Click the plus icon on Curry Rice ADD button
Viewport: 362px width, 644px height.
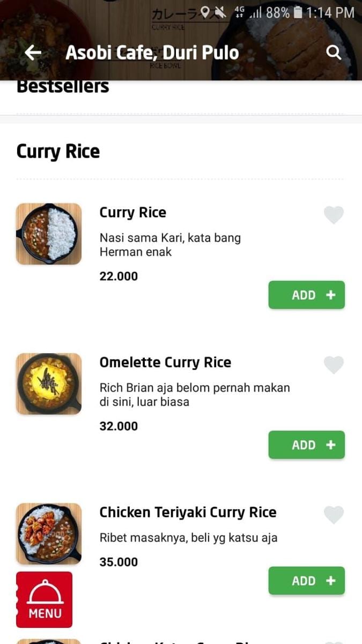tap(330, 295)
